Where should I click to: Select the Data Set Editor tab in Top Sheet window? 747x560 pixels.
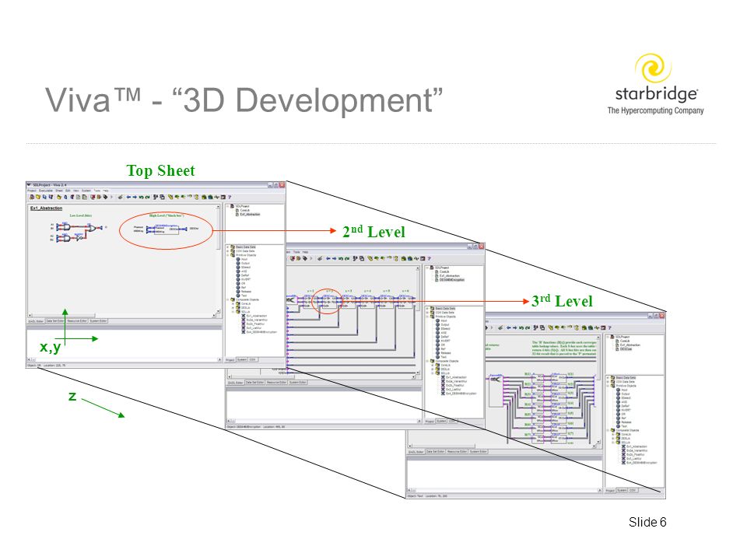(x=55, y=321)
